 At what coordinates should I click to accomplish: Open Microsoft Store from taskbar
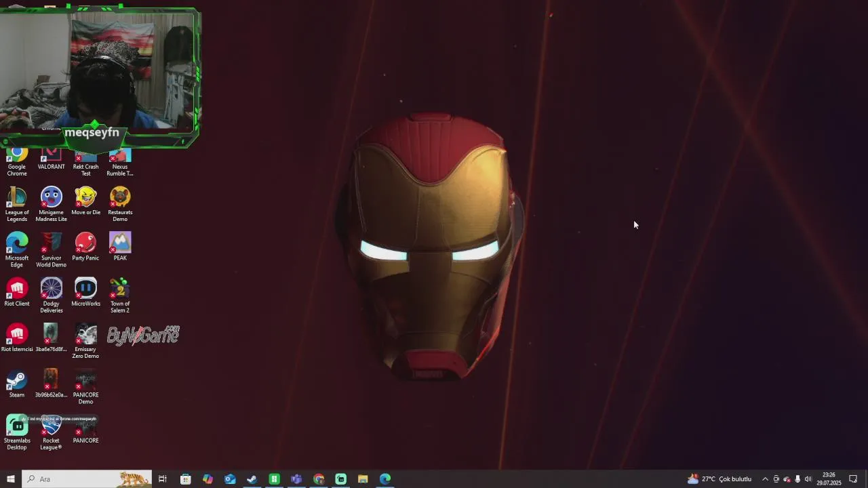pos(185,479)
